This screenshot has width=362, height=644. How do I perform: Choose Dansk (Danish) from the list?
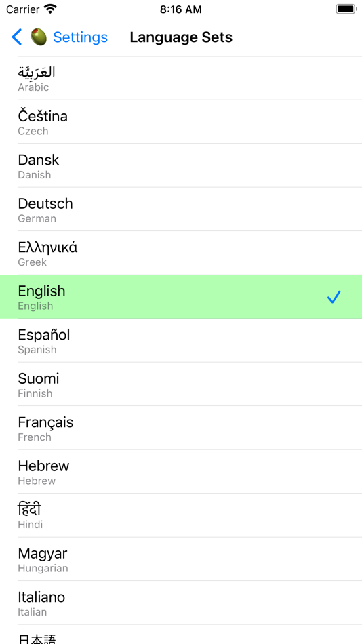(181, 165)
